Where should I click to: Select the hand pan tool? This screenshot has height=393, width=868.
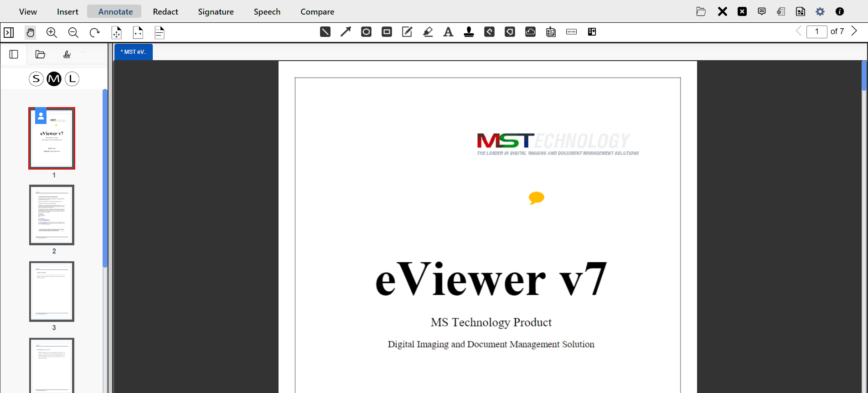[x=30, y=32]
